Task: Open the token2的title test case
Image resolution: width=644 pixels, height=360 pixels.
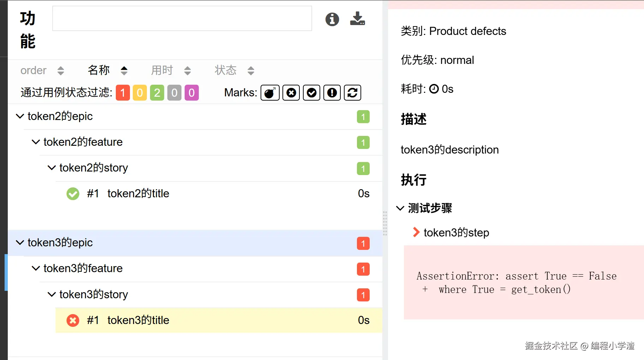Action: 138,193
